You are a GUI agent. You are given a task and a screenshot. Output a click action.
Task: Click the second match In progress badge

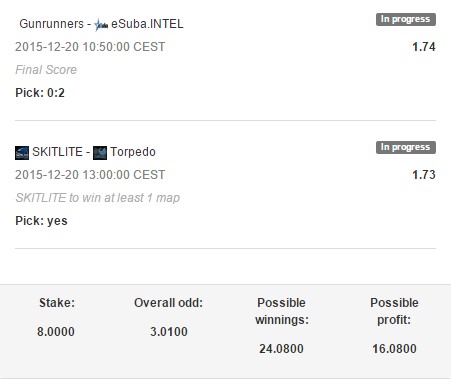tap(406, 147)
